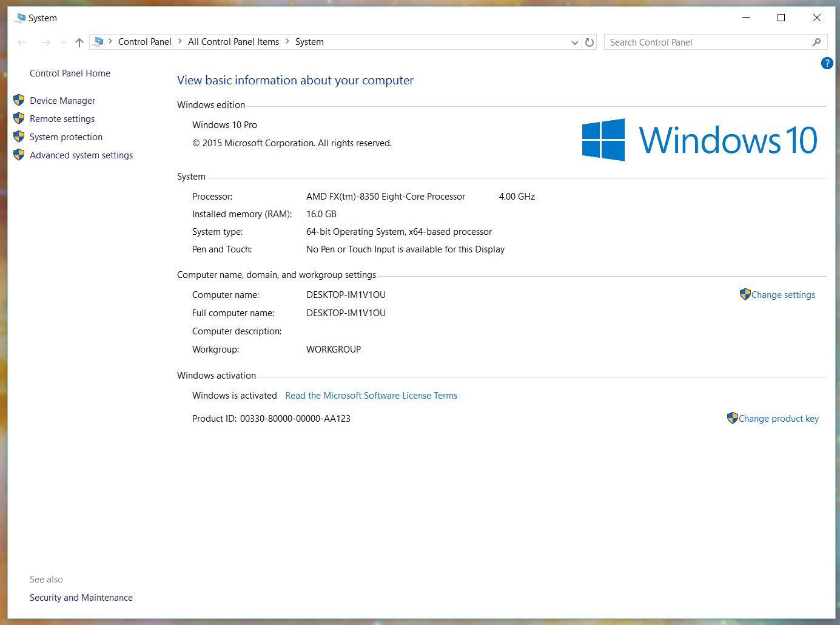Image resolution: width=840 pixels, height=625 pixels.
Task: Click the Windows is activated text
Action: tap(235, 396)
